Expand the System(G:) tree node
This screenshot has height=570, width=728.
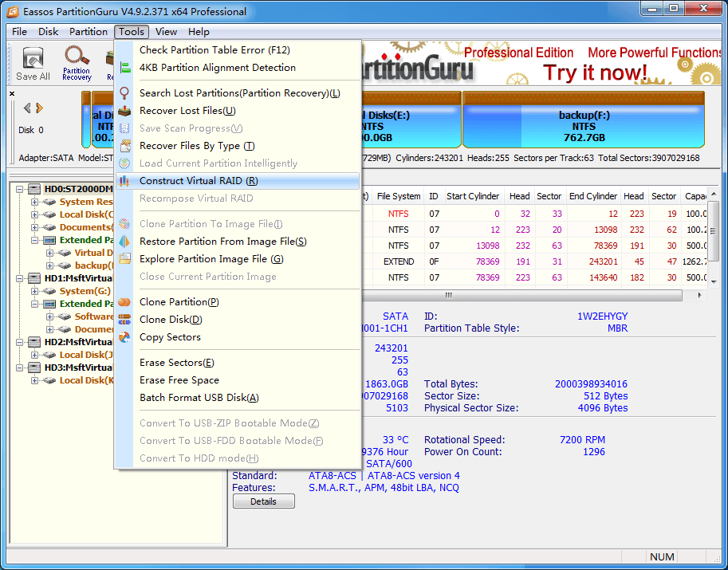click(x=34, y=292)
